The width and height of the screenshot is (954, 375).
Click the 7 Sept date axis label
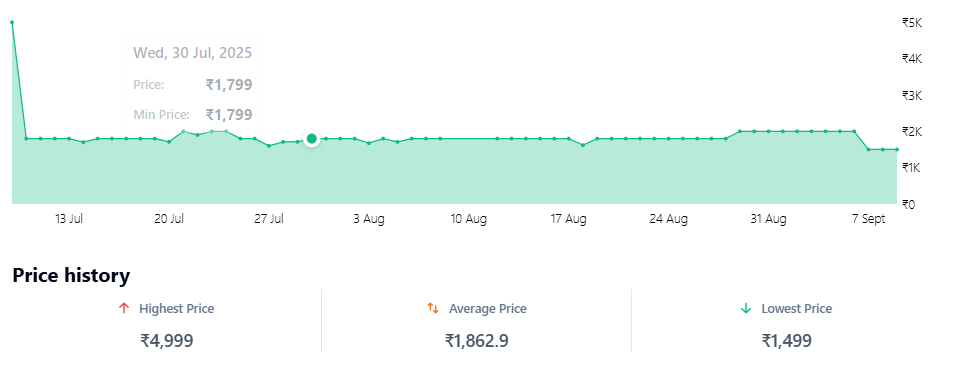point(868,219)
